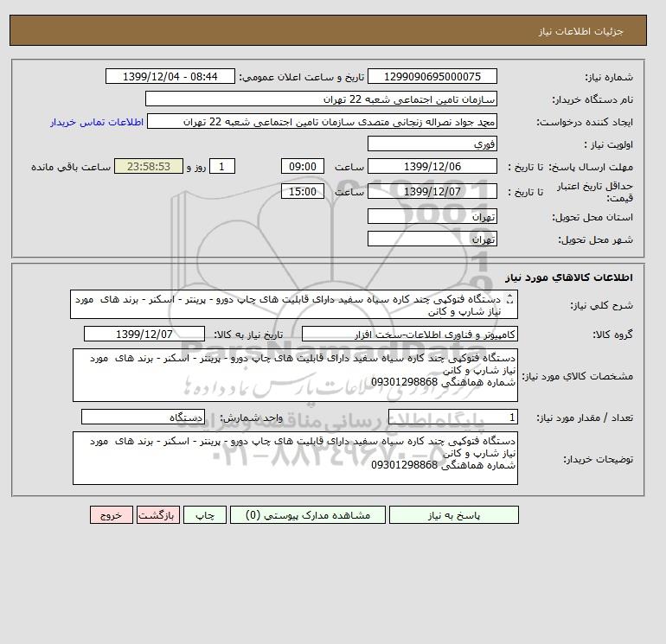666x644 pixels.
Task: Click the request creator name field
Action: pos(322,121)
